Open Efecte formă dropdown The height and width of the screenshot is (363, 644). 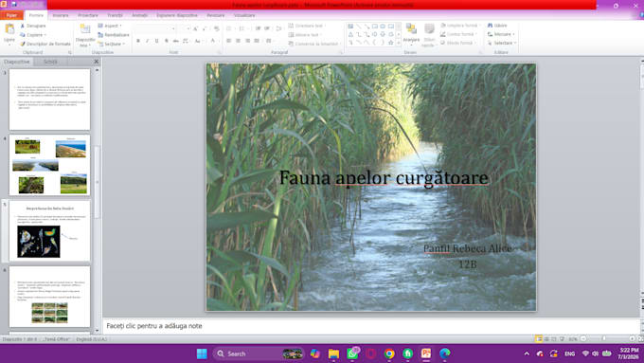click(458, 43)
